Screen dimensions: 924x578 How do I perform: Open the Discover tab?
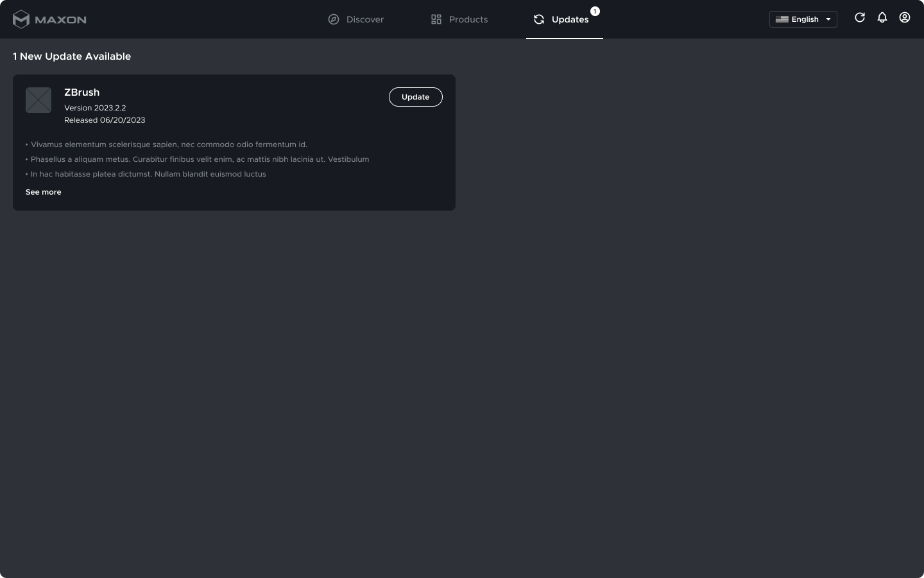[x=356, y=19]
